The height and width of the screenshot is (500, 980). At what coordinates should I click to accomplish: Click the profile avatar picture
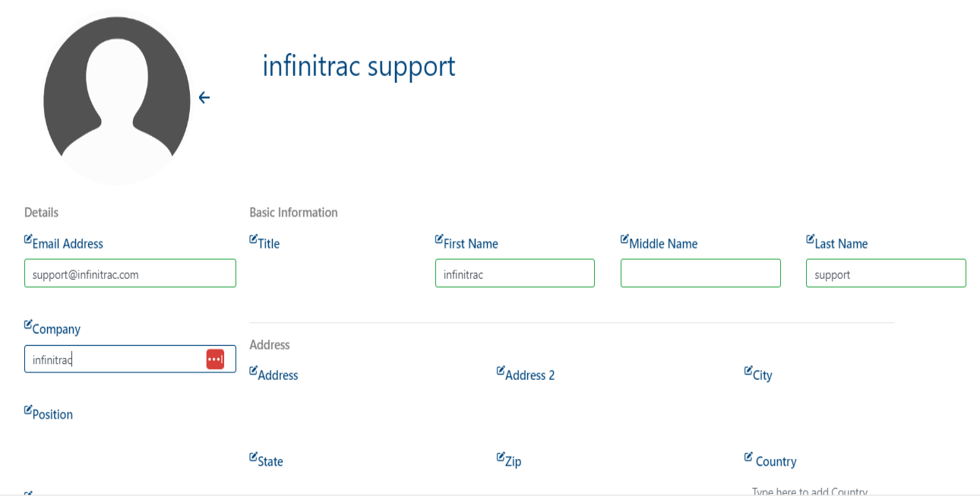117,99
